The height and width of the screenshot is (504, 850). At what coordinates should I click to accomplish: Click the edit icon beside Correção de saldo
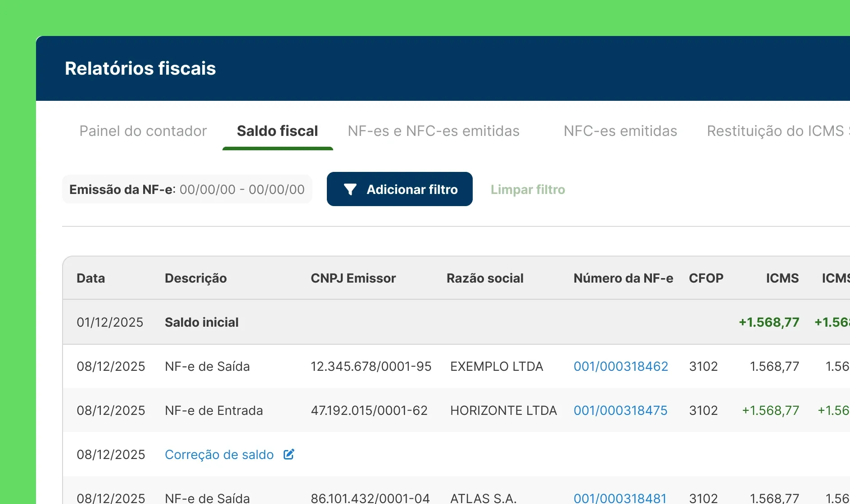[289, 454]
